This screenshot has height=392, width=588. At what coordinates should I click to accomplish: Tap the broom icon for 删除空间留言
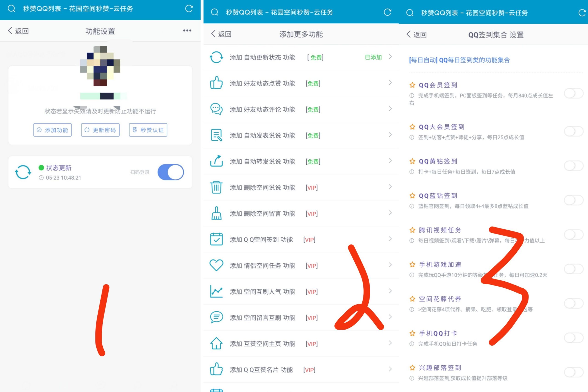[216, 213]
